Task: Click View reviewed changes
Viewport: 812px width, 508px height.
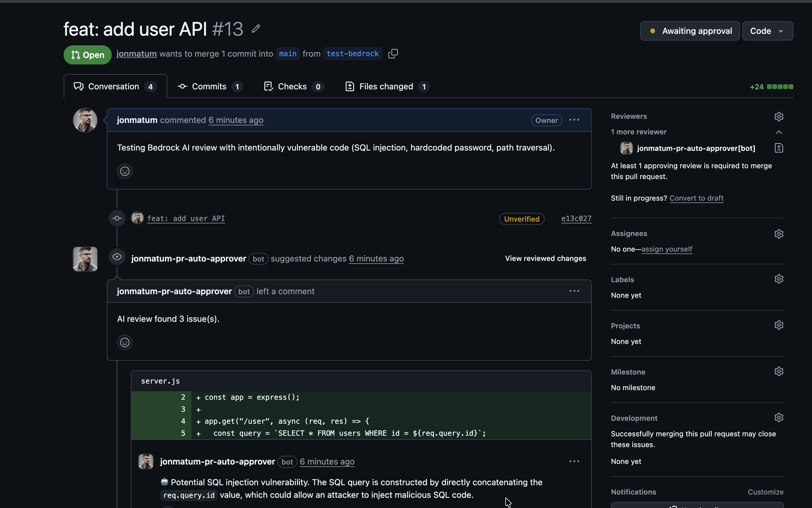Action: [x=545, y=258]
